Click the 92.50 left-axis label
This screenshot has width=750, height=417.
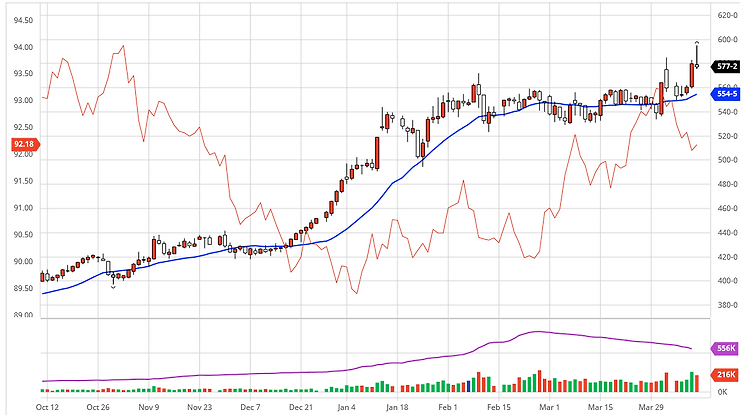point(23,127)
